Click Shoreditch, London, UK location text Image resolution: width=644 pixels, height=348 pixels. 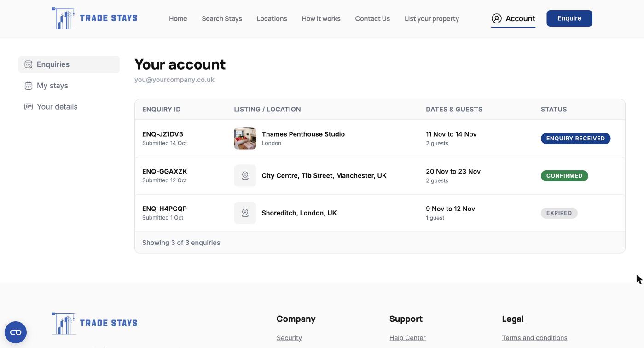pos(299,213)
